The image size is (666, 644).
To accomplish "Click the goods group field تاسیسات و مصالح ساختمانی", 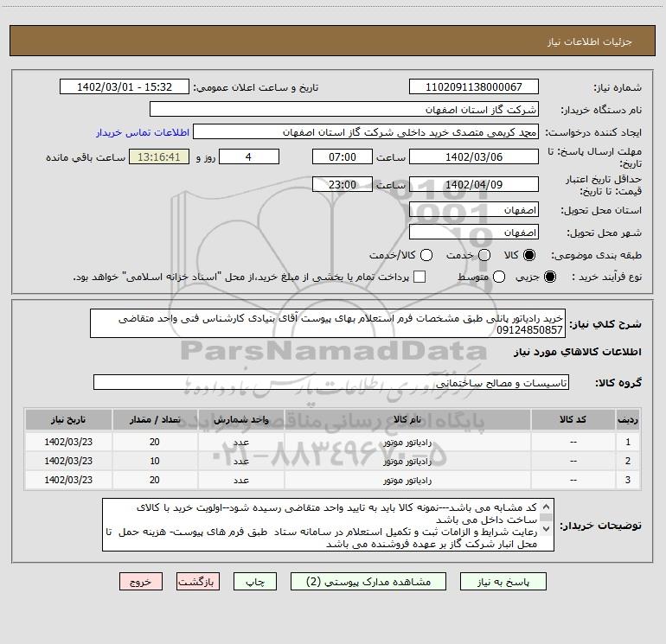I will 331,382.
